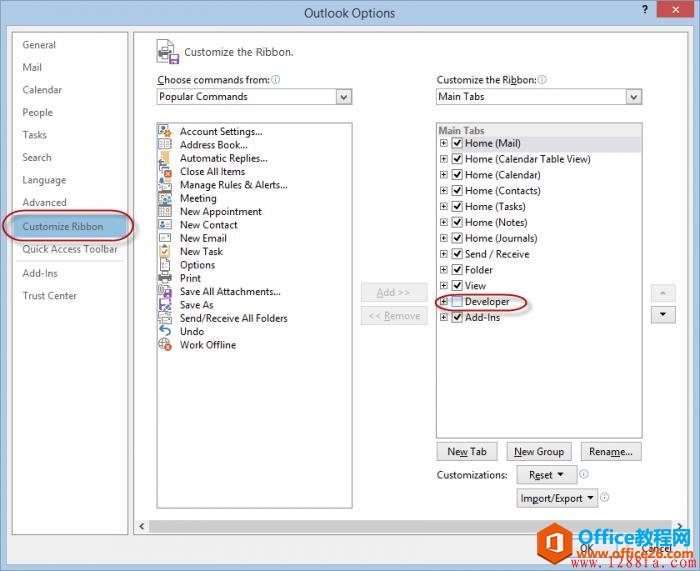
Task: Select the Work Offline globe icon
Action: click(x=165, y=345)
